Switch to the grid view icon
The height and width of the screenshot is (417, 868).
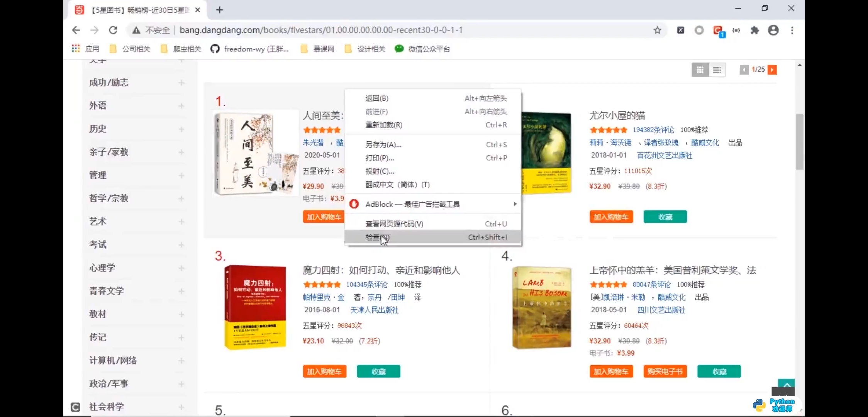(x=700, y=70)
